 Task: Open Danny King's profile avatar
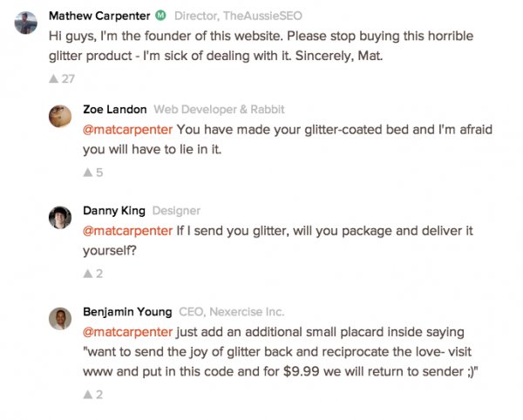(60, 218)
